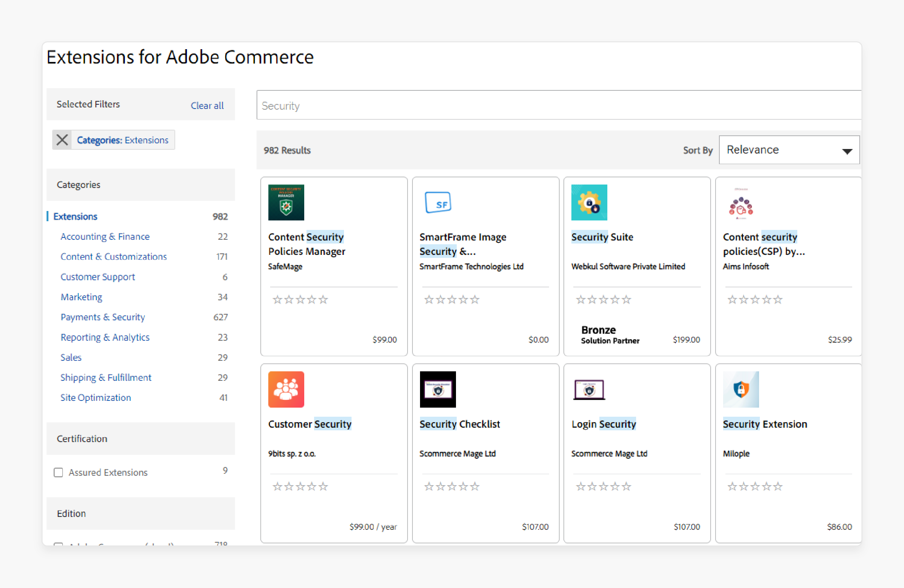Click the $0.00 price on SmartFrame
The image size is (904, 588).
[x=538, y=339]
